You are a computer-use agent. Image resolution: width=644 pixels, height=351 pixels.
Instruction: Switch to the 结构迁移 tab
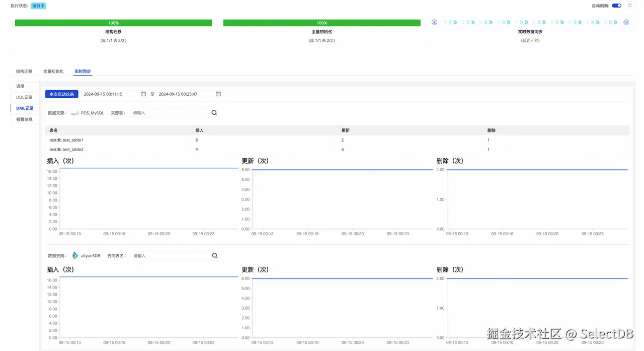pyautogui.click(x=24, y=72)
